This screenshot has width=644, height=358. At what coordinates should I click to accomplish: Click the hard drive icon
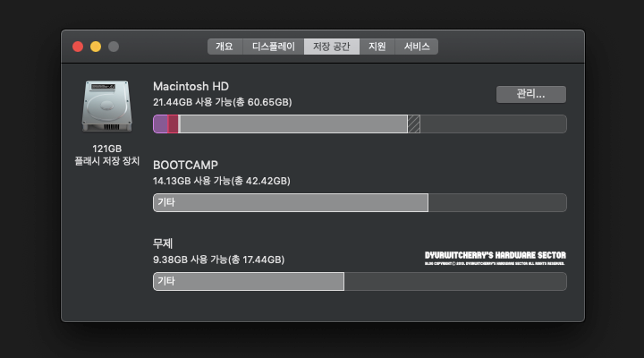pos(107,107)
